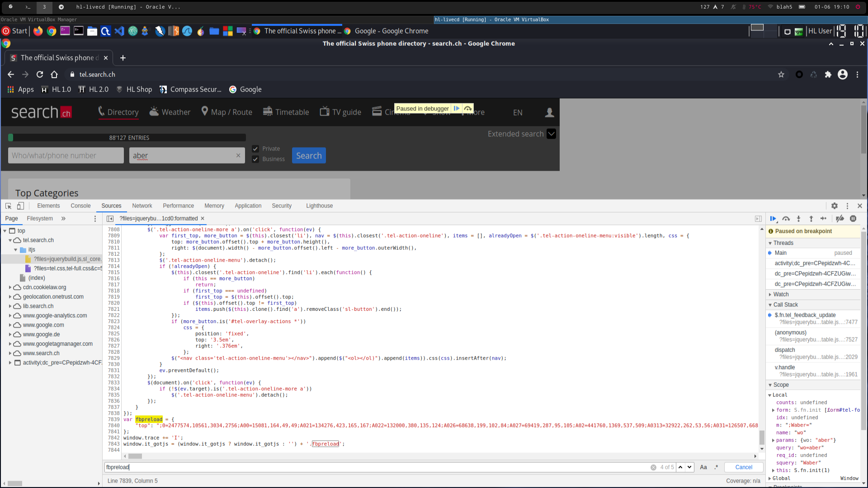Viewport: 868px width, 488px height.
Task: Collapse the Call Stack section
Action: (x=785, y=305)
